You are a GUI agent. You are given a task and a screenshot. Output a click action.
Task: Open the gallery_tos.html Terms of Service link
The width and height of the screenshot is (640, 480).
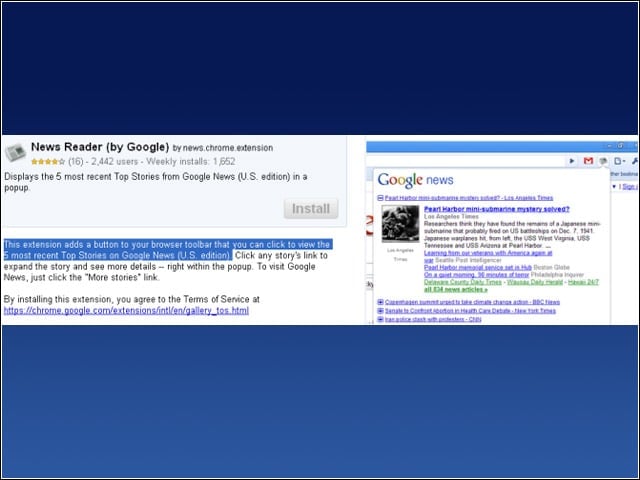pyautogui.click(x=126, y=311)
